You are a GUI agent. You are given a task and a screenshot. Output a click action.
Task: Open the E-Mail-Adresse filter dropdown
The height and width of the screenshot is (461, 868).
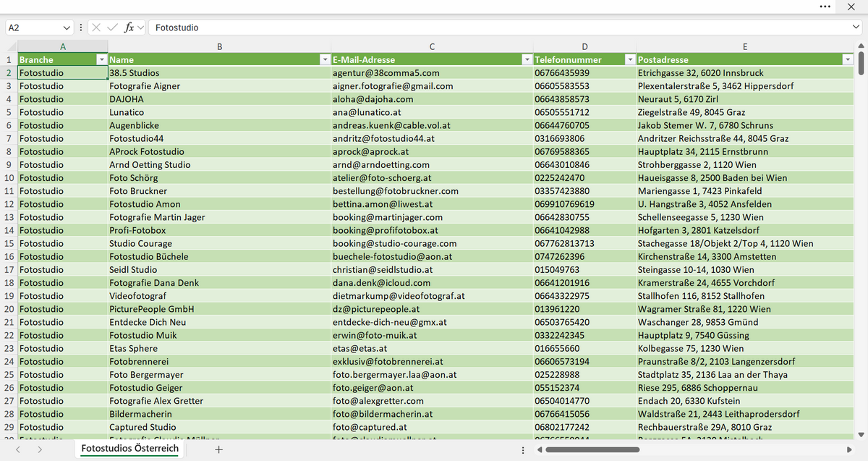tap(527, 60)
